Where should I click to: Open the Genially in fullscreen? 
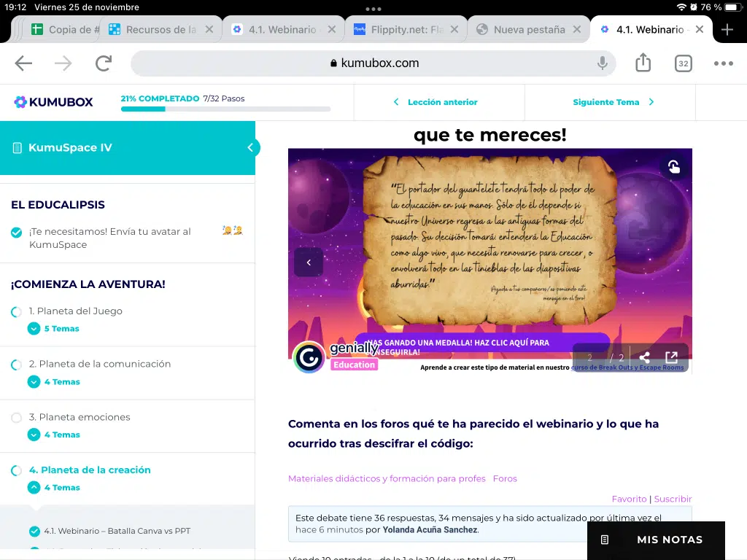pyautogui.click(x=672, y=357)
